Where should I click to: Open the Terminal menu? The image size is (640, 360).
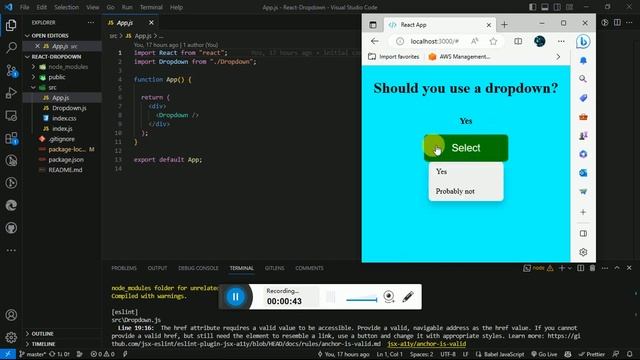151,7
